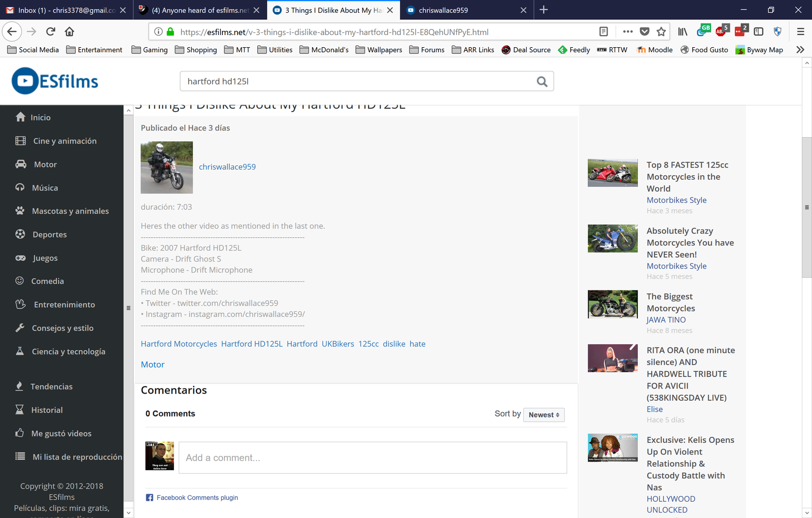
Task: Open the Byway Map bookmark
Action: pyautogui.click(x=759, y=50)
